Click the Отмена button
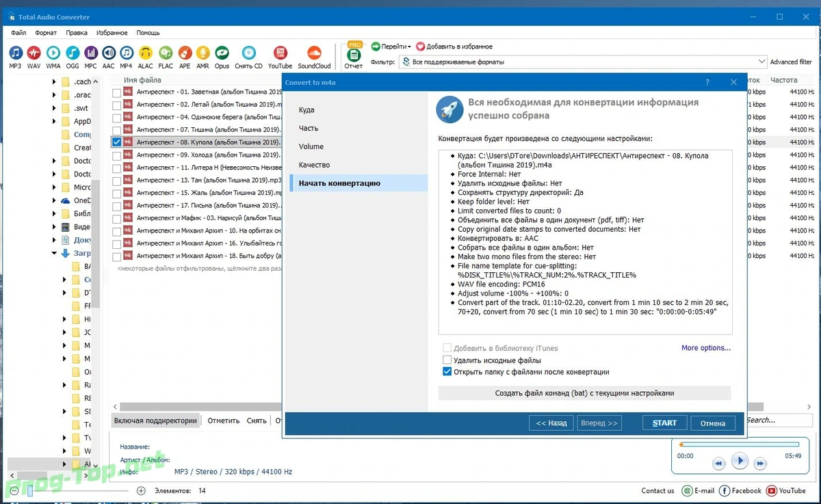Image resolution: width=821 pixels, height=504 pixels. (713, 423)
